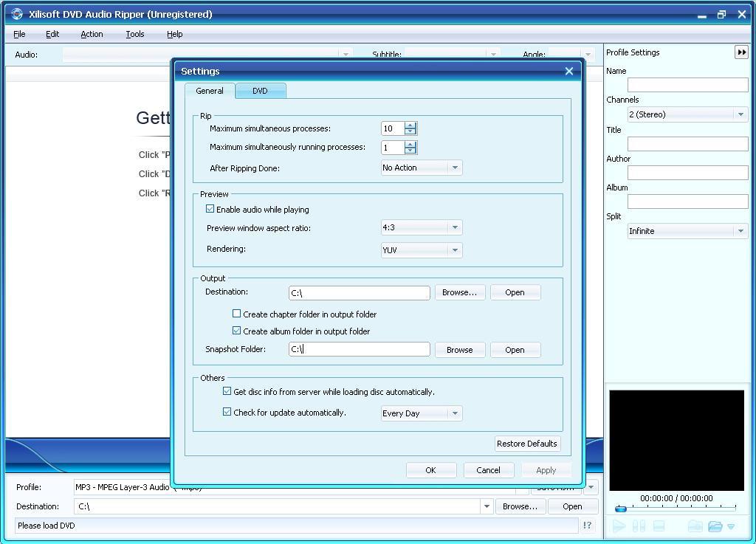Enable 'Create chapter folder in output folder'
The height and width of the screenshot is (544, 756).
pyautogui.click(x=237, y=314)
